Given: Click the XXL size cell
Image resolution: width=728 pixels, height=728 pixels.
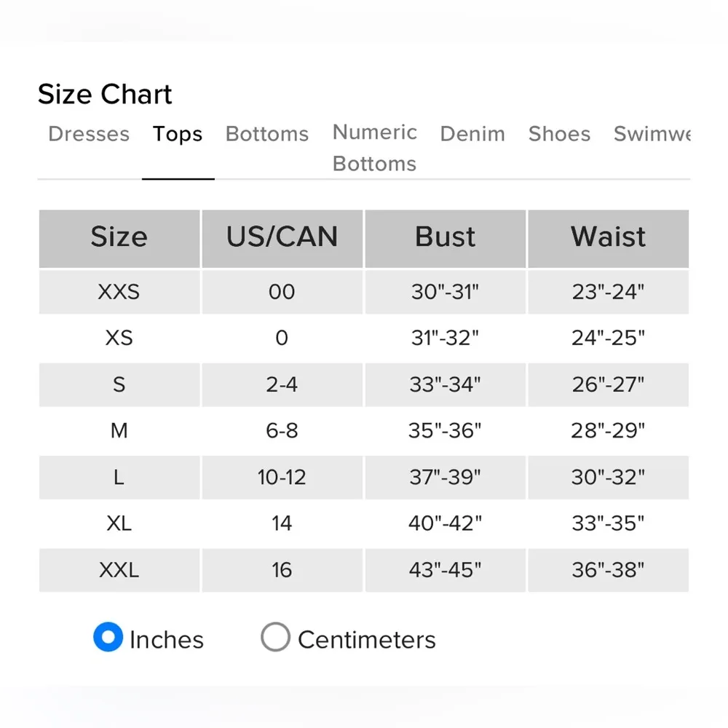Looking at the screenshot, I should [x=119, y=570].
